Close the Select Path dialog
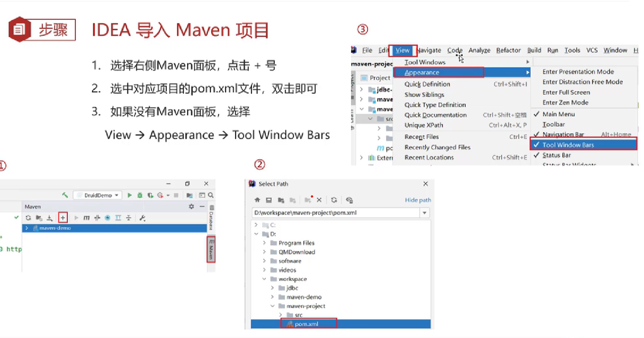 pyautogui.click(x=425, y=184)
